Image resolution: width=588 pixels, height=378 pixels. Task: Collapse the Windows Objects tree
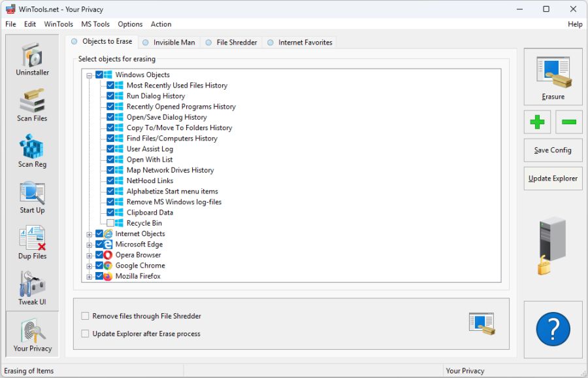90,75
